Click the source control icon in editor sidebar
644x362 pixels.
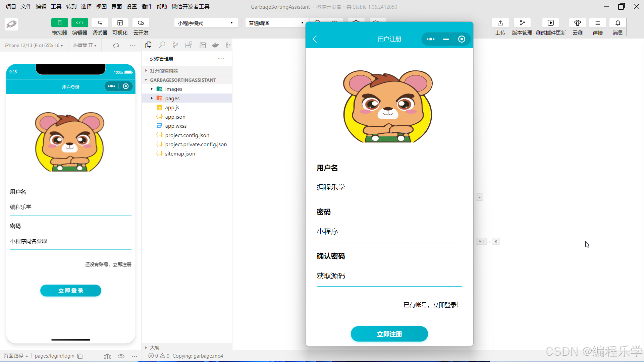click(x=175, y=45)
